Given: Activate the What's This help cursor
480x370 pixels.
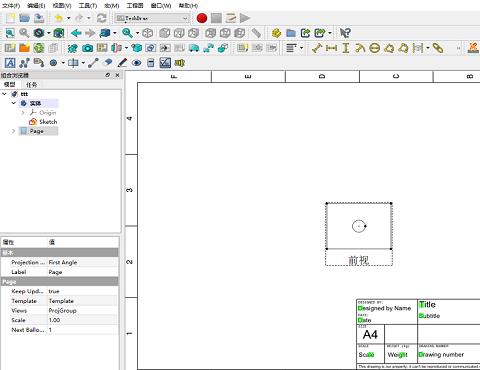Looking at the screenshot, I should pos(345,33).
